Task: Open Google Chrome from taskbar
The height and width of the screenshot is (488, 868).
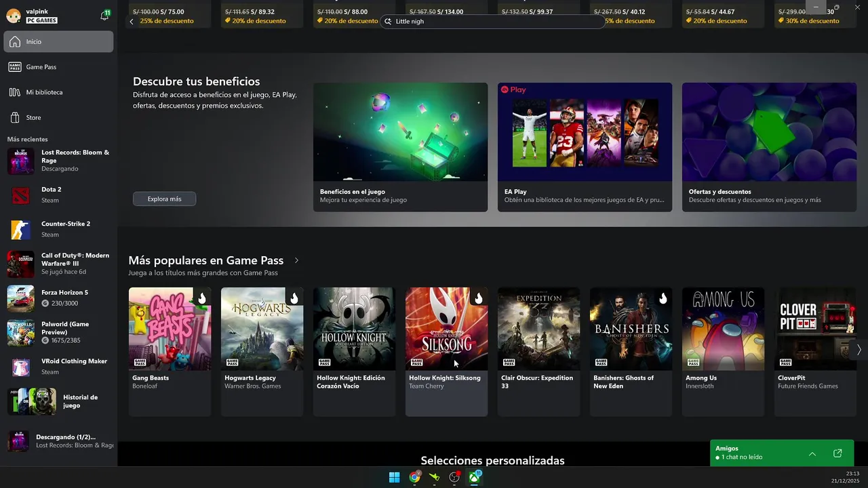Action: (414, 477)
